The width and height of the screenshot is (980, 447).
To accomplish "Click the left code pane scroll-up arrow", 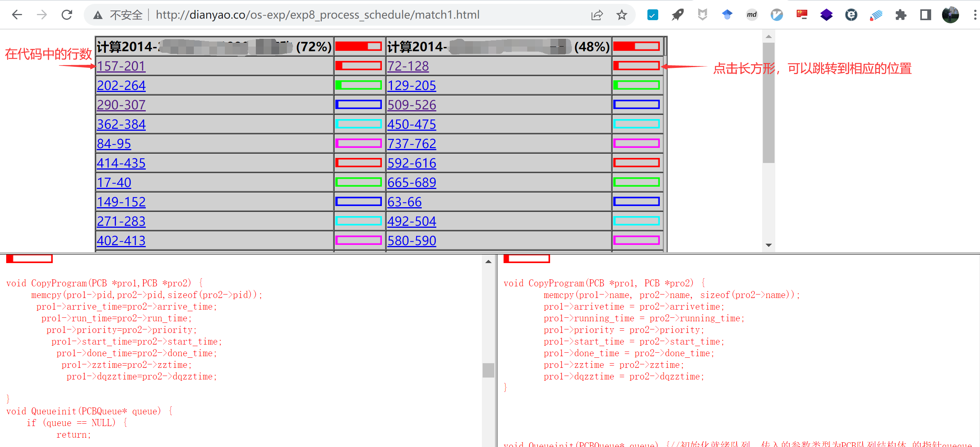I will pos(488,262).
